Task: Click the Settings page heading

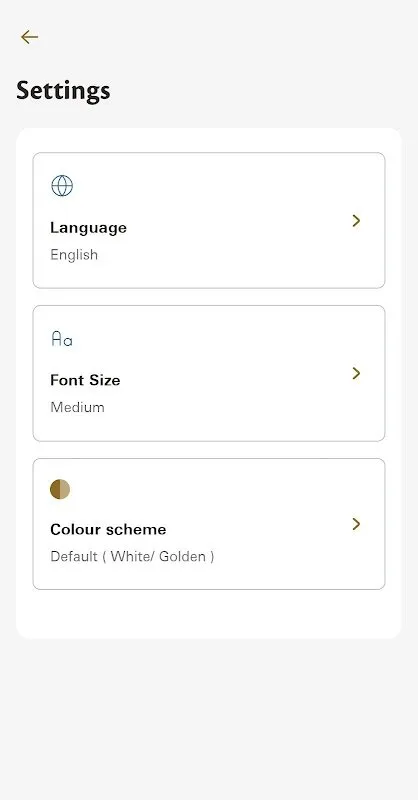Action: [63, 91]
